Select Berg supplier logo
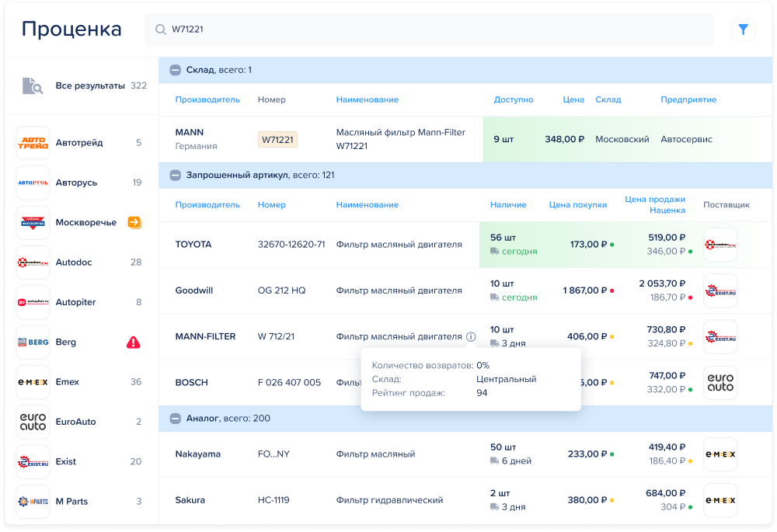 [33, 342]
